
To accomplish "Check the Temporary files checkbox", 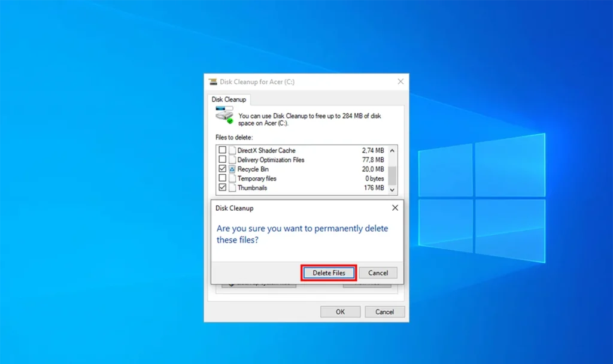I will (x=223, y=178).
